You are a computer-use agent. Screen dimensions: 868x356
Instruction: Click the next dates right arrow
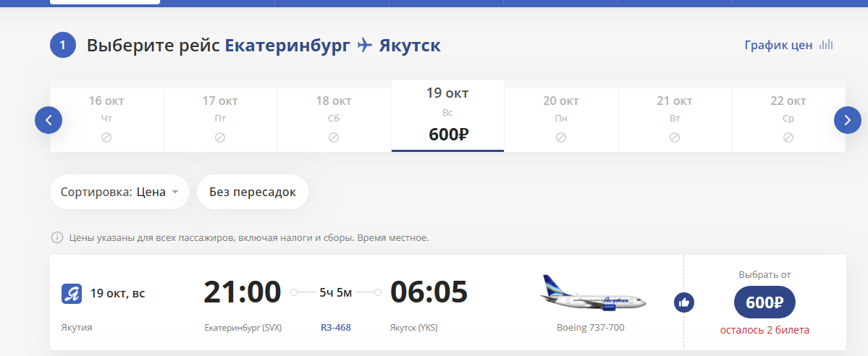click(847, 120)
